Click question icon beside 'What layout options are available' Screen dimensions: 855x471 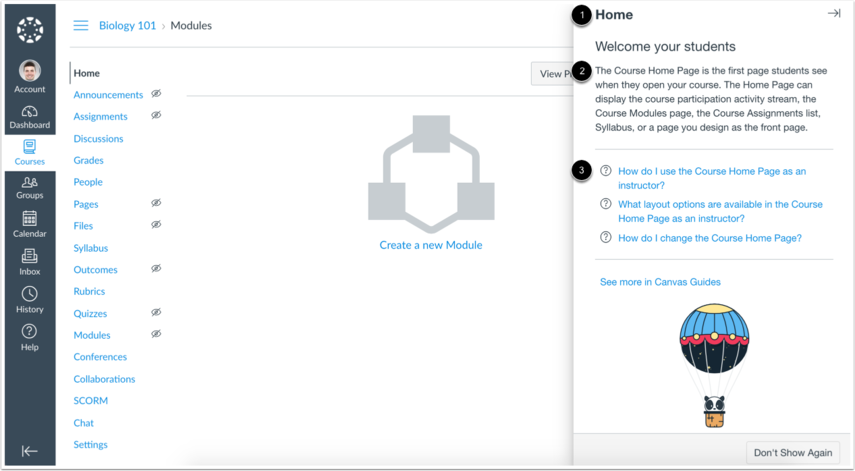pos(605,204)
